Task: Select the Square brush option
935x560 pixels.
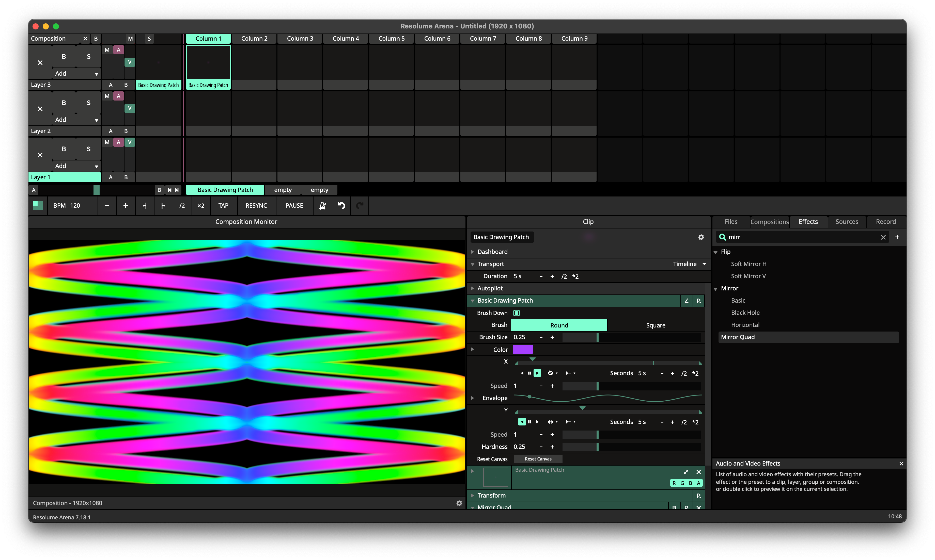Action: click(x=655, y=325)
